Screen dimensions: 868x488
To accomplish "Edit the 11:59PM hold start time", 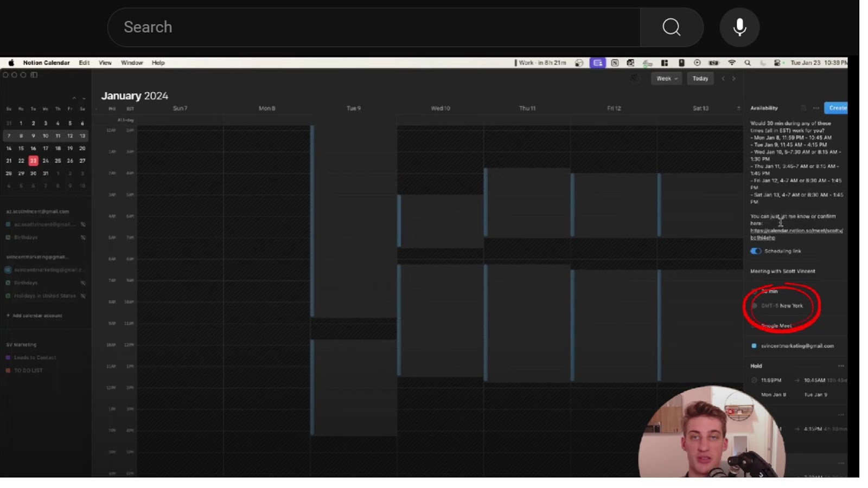I will tap(771, 381).
